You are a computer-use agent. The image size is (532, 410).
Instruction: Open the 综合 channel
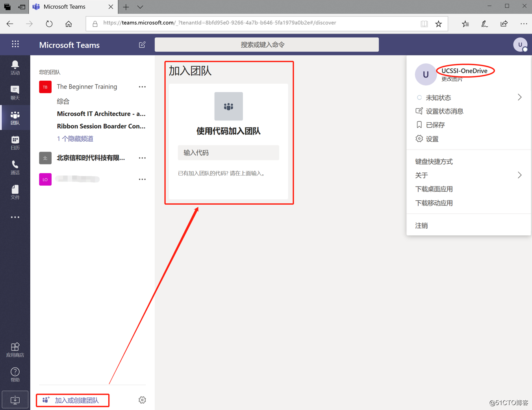point(63,102)
